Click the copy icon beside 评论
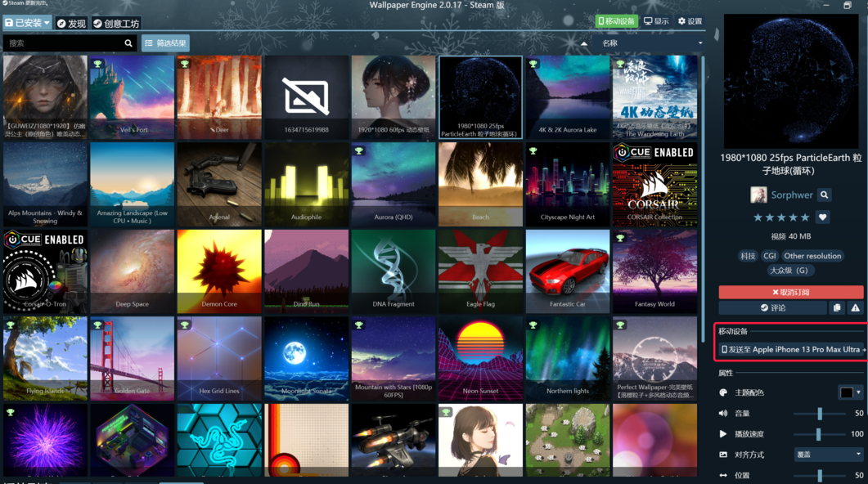 click(837, 308)
